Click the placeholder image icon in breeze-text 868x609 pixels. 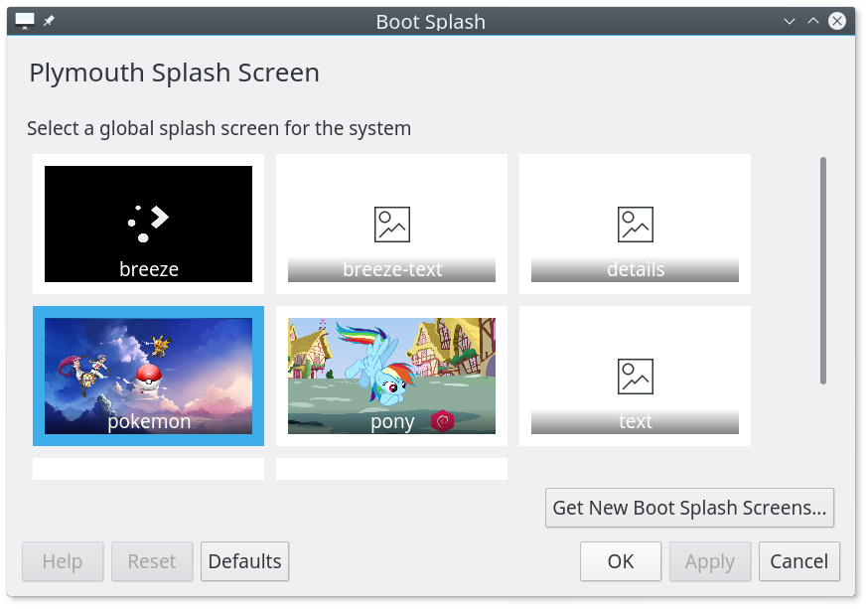pyautogui.click(x=392, y=225)
